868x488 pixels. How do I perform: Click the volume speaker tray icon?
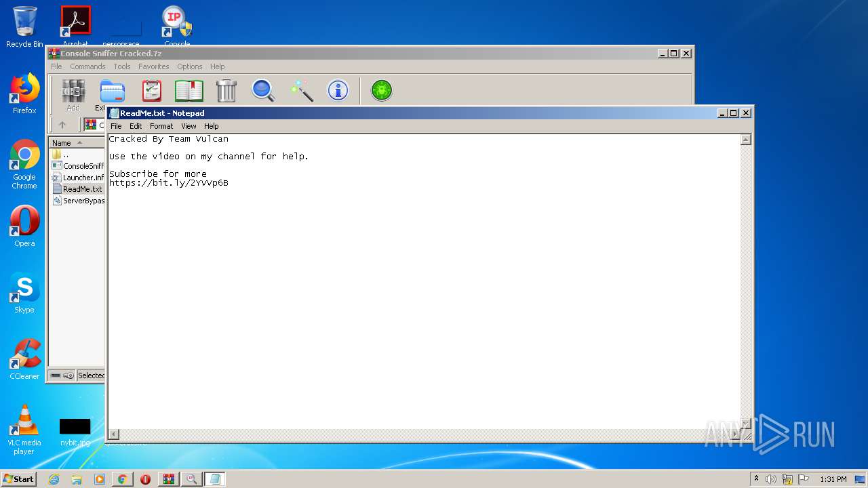tap(771, 479)
